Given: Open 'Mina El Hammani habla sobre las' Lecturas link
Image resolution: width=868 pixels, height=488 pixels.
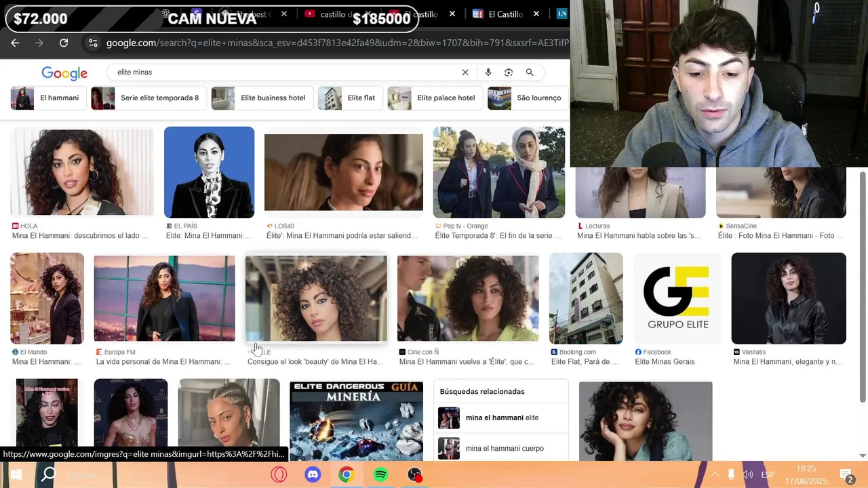Looking at the screenshot, I should [x=639, y=236].
